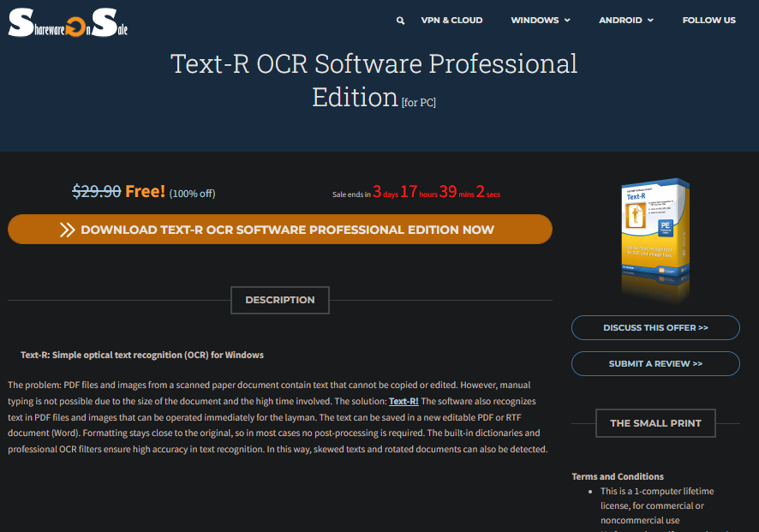Select THE SMALL PRINT section heading
Viewport: 759px width, 532px height.
[655, 423]
